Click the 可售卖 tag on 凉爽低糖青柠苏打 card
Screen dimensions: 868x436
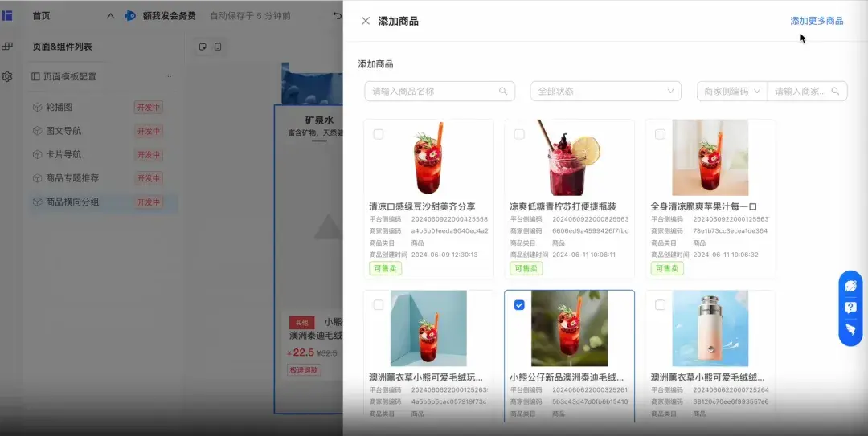[x=526, y=268]
